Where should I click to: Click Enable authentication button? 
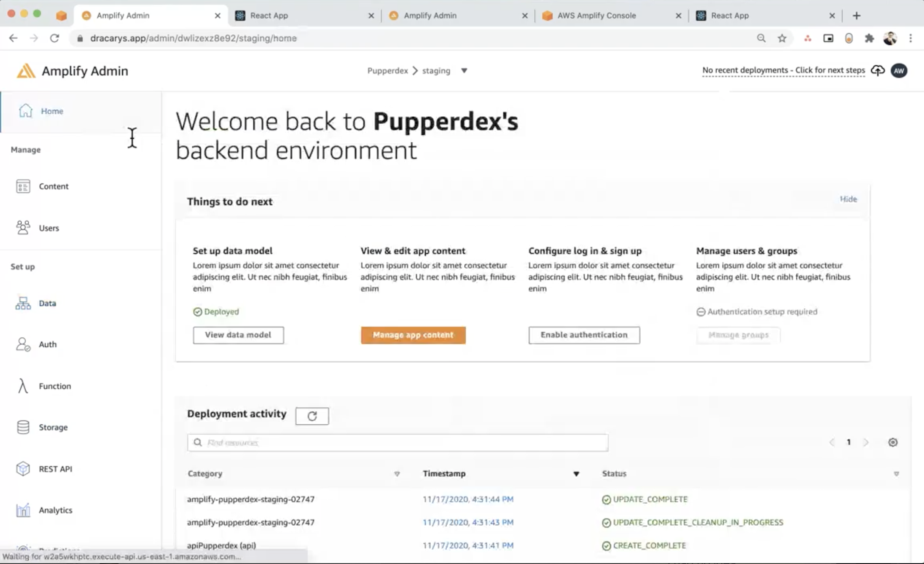[x=584, y=335]
